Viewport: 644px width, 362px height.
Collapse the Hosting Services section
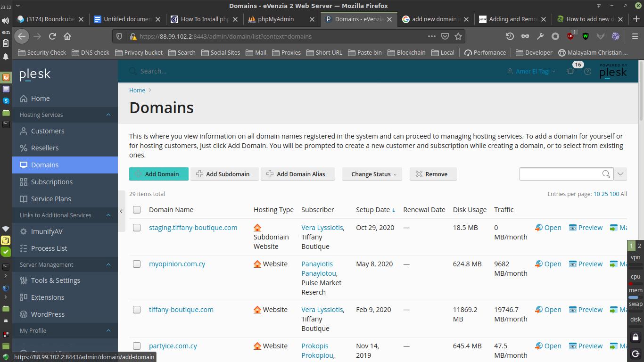108,115
